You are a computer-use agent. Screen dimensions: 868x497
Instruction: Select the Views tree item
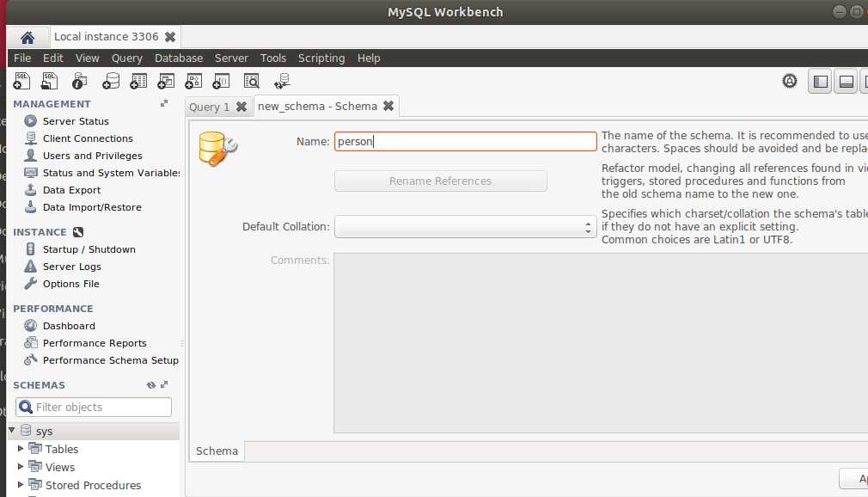60,467
